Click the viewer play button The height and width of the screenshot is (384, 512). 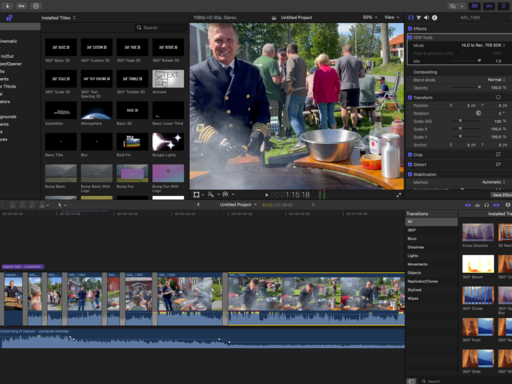(267, 195)
